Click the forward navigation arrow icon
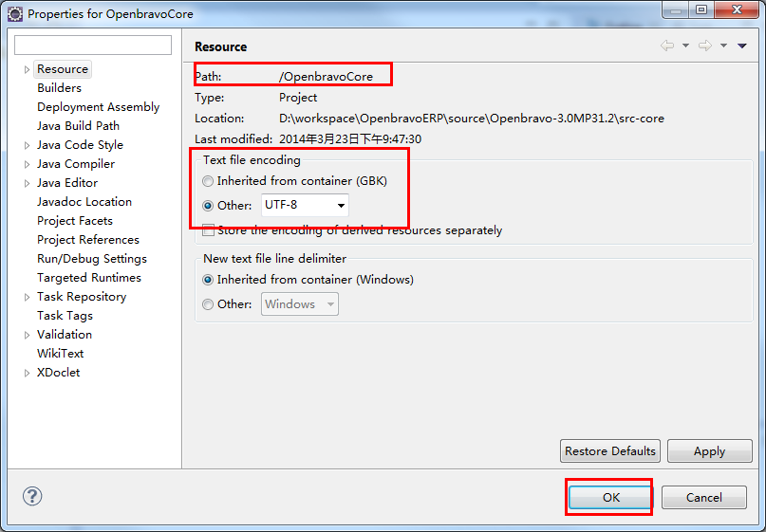 tap(705, 46)
